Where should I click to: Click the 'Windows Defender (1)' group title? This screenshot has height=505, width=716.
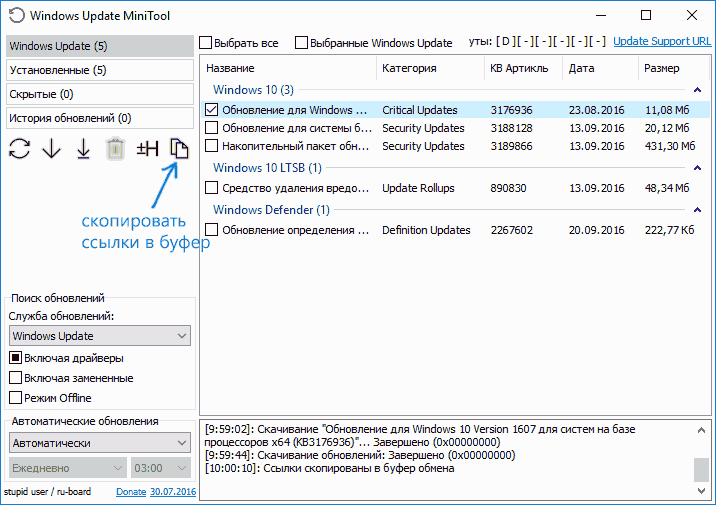click(271, 210)
